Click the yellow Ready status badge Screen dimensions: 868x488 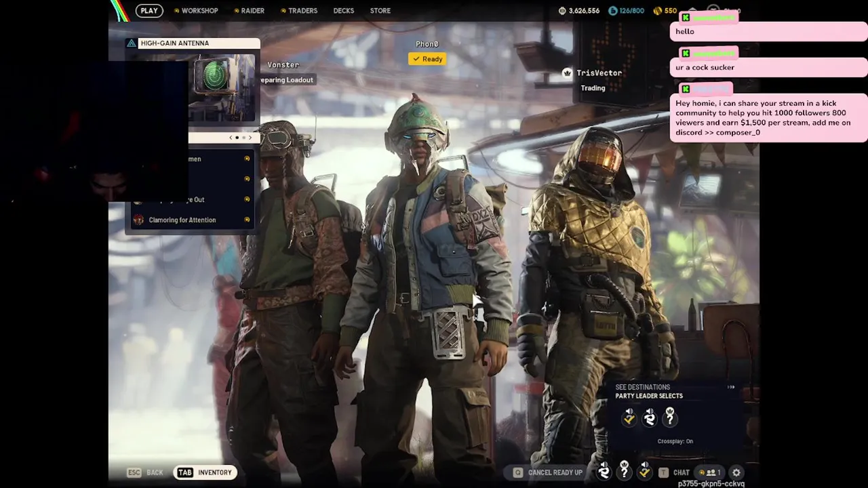(427, 59)
